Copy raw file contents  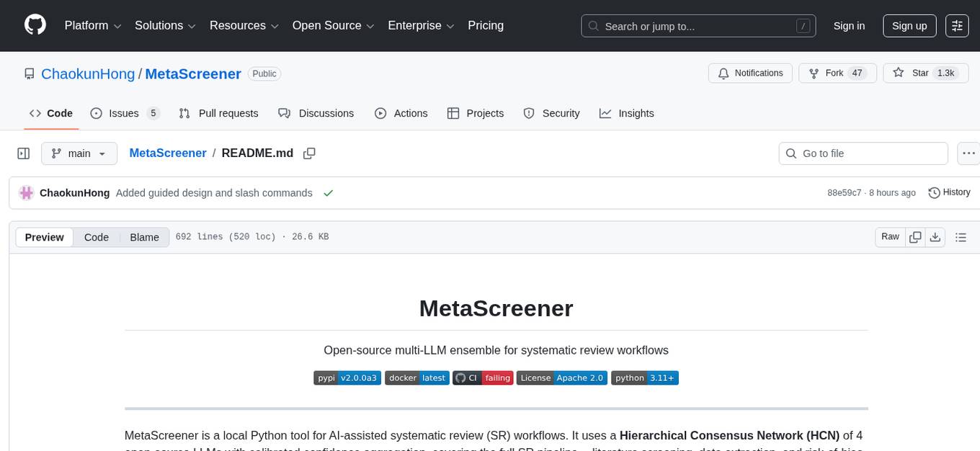point(915,236)
